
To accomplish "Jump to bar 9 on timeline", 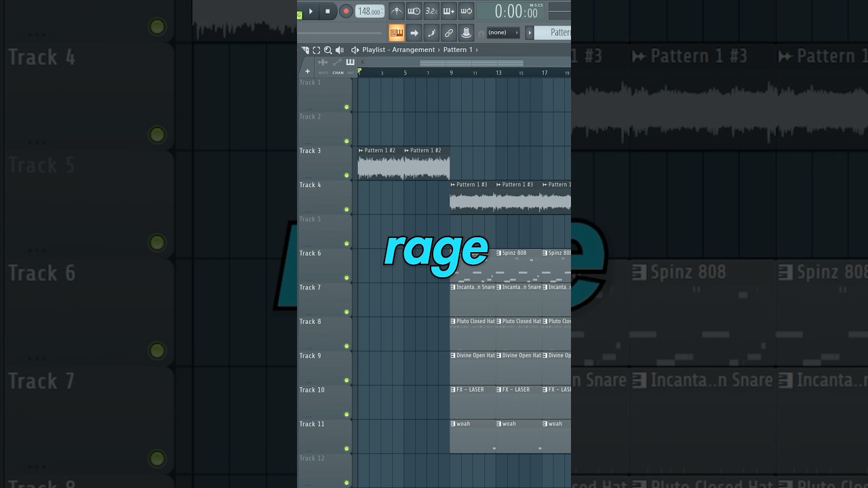I will pyautogui.click(x=451, y=73).
